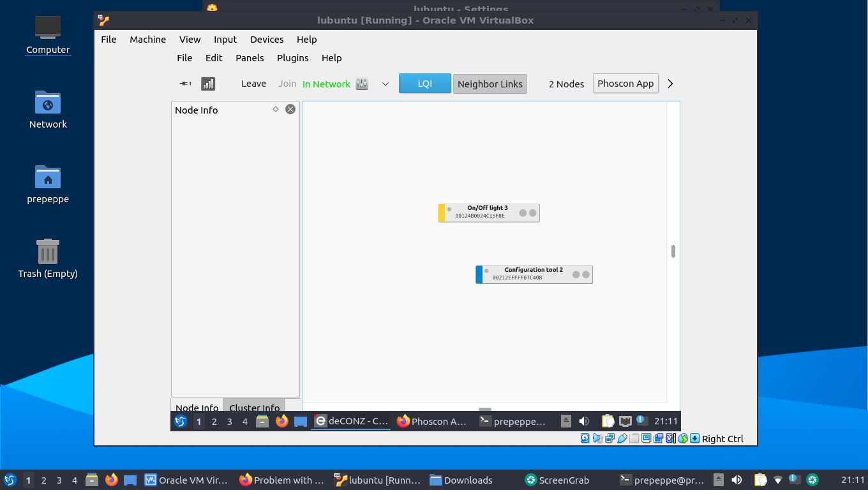Switch to Oracle VM VirtualBox host task
868x490 pixels.
click(186, 480)
